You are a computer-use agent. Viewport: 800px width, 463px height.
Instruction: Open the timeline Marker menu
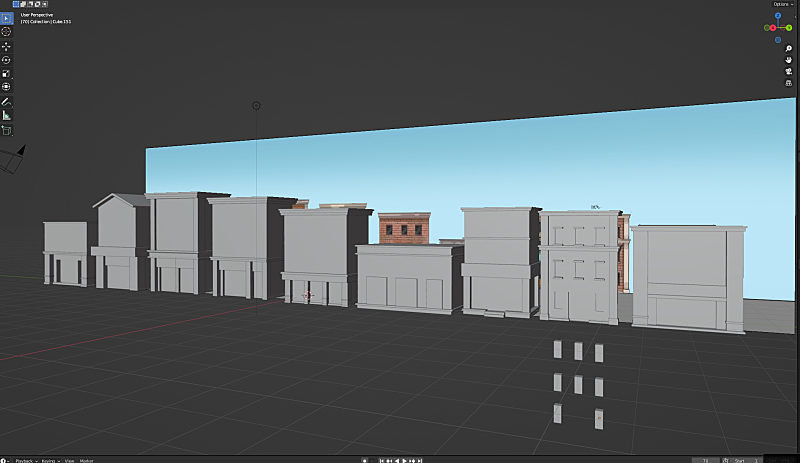pos(87,460)
